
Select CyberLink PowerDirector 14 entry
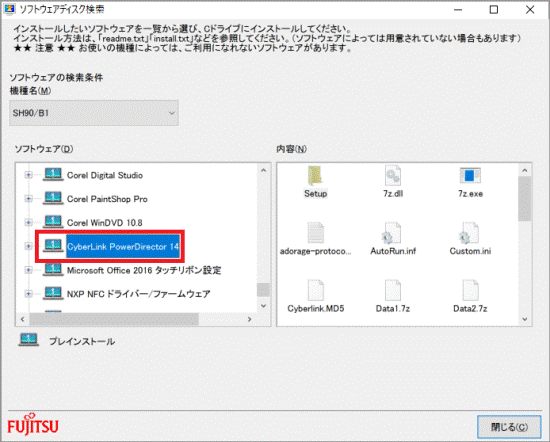click(123, 247)
